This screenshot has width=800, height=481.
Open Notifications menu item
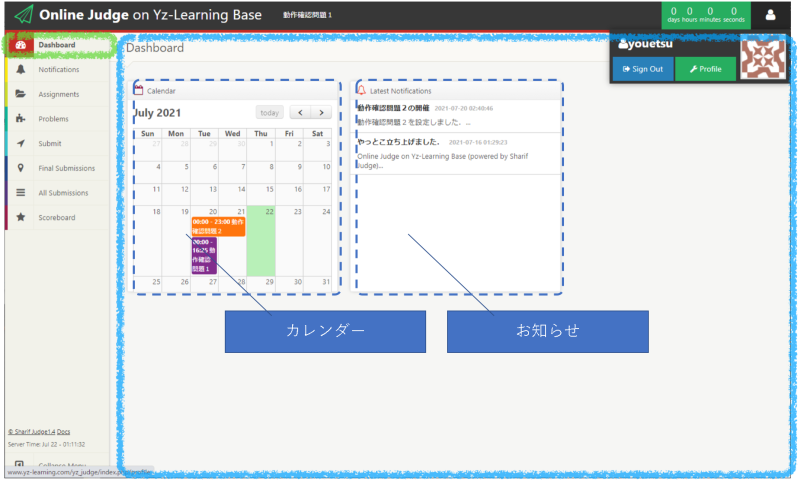pos(59,69)
